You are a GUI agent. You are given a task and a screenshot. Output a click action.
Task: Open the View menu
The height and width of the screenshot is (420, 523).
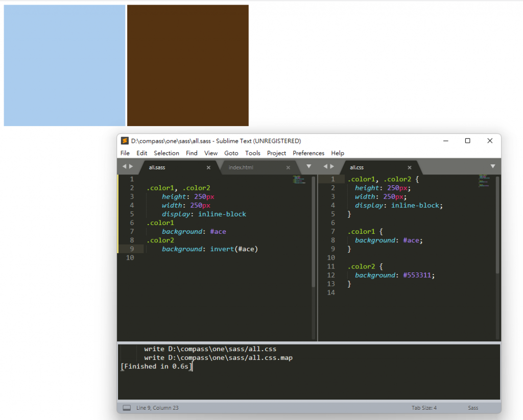click(x=211, y=153)
